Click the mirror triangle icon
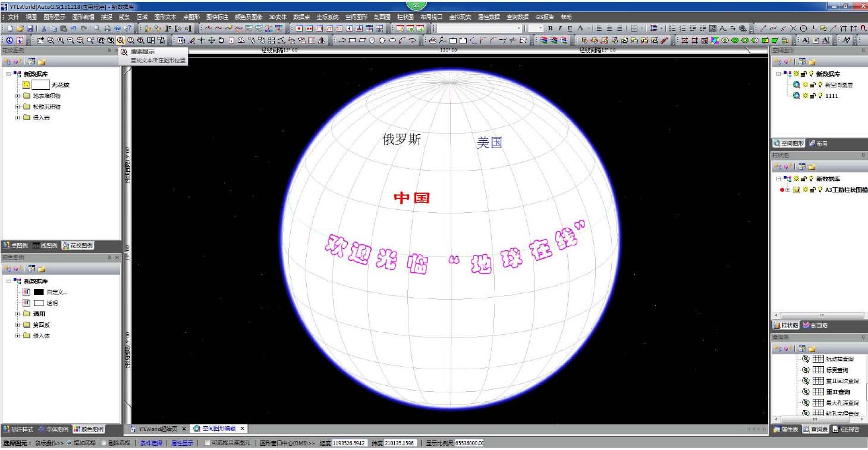The image size is (868, 450). click(x=321, y=40)
